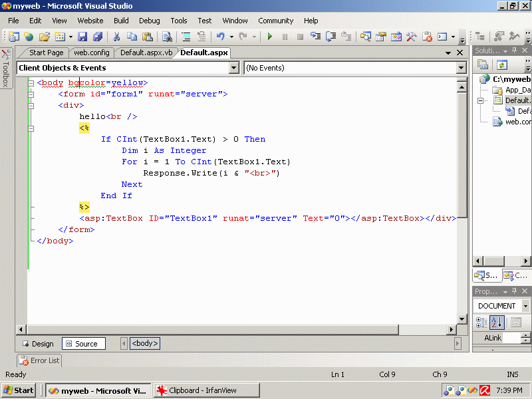Click the Undo arrow icon
Image resolution: width=532 pixels, height=399 pixels.
[220, 37]
